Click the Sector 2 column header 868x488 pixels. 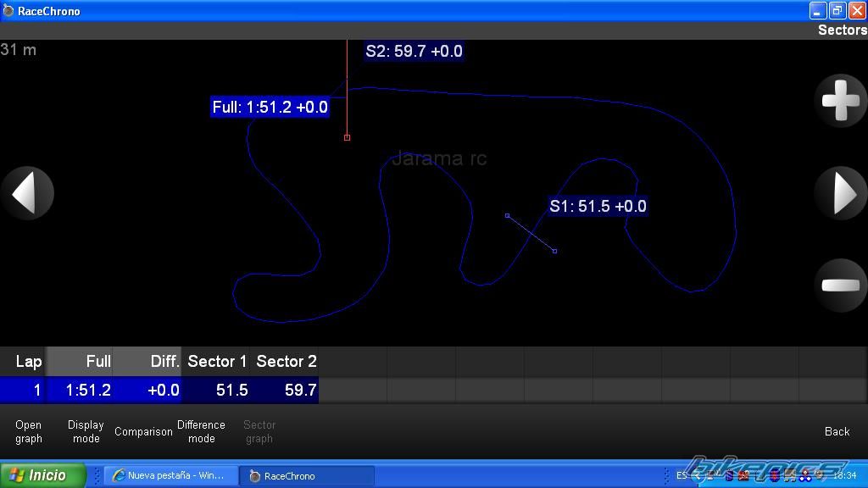click(x=285, y=361)
